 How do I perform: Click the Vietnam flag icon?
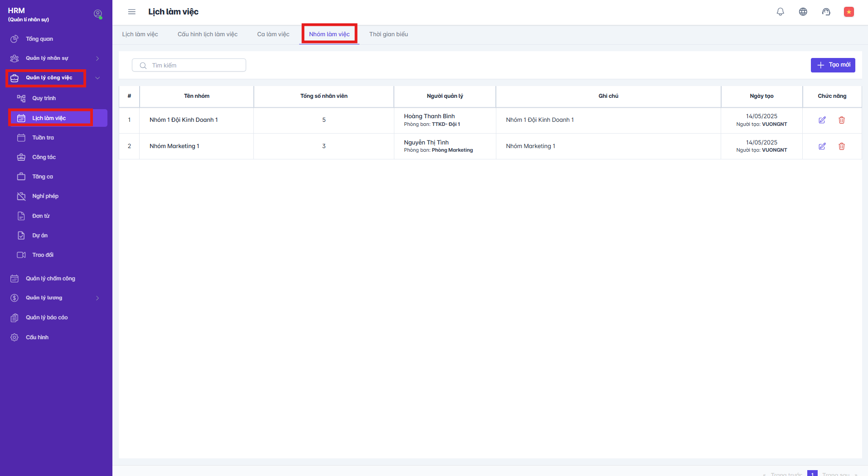tap(849, 12)
